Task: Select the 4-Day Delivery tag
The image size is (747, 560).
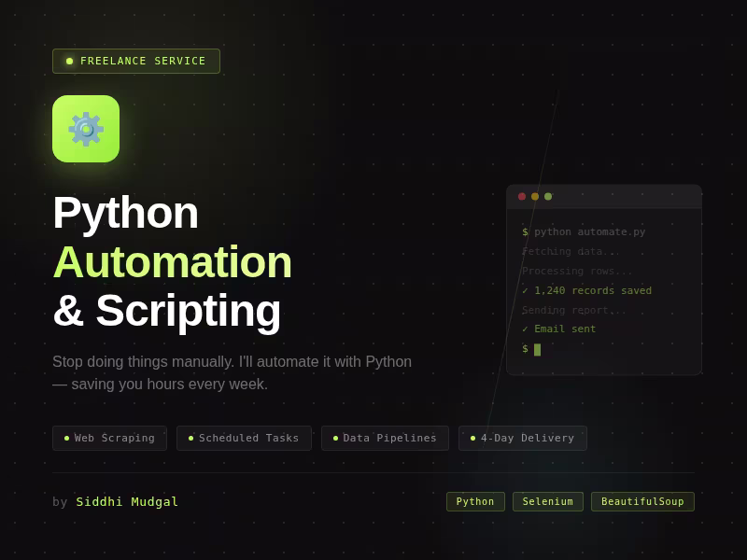Action: tap(523, 438)
